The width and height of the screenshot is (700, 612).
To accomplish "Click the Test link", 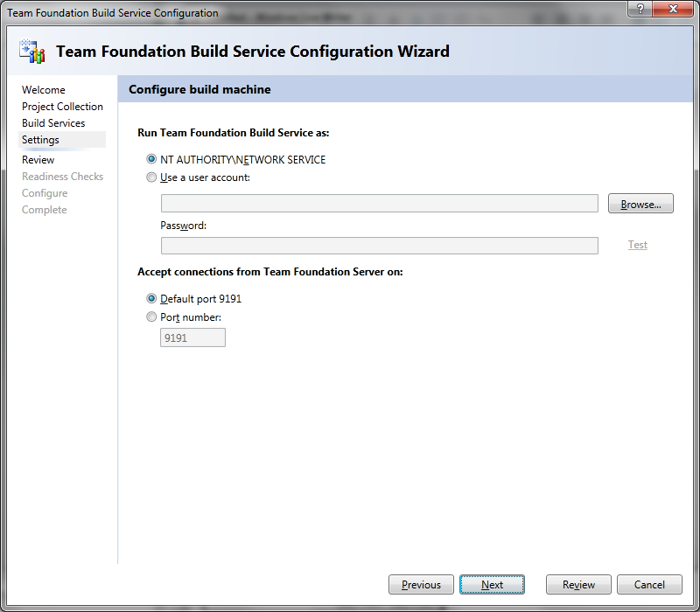I will point(638,245).
